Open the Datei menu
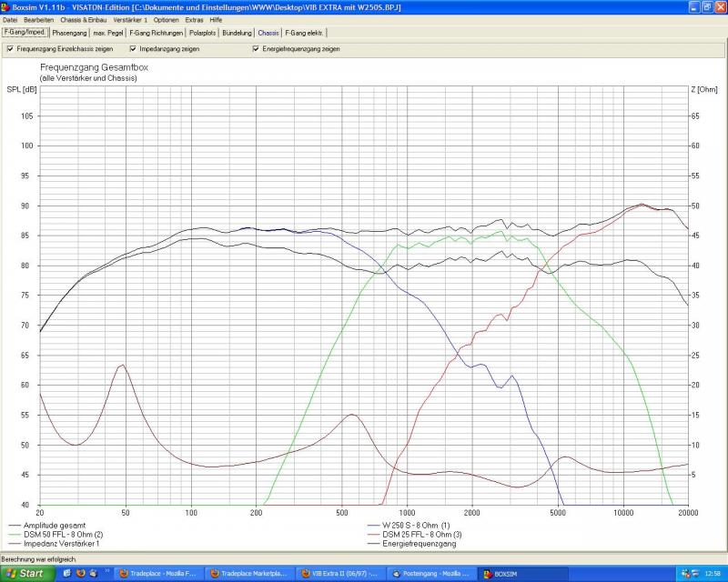 click(10, 20)
